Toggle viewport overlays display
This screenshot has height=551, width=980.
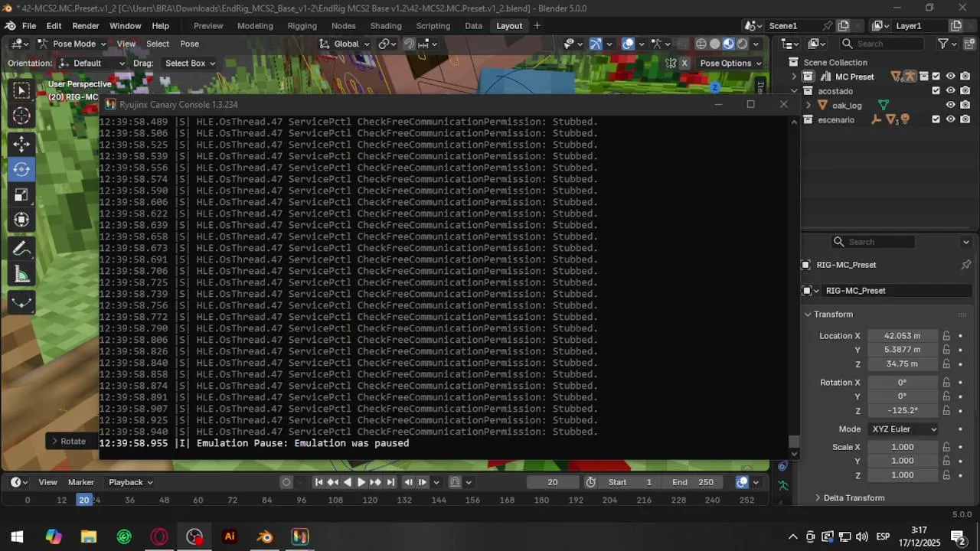pos(628,44)
